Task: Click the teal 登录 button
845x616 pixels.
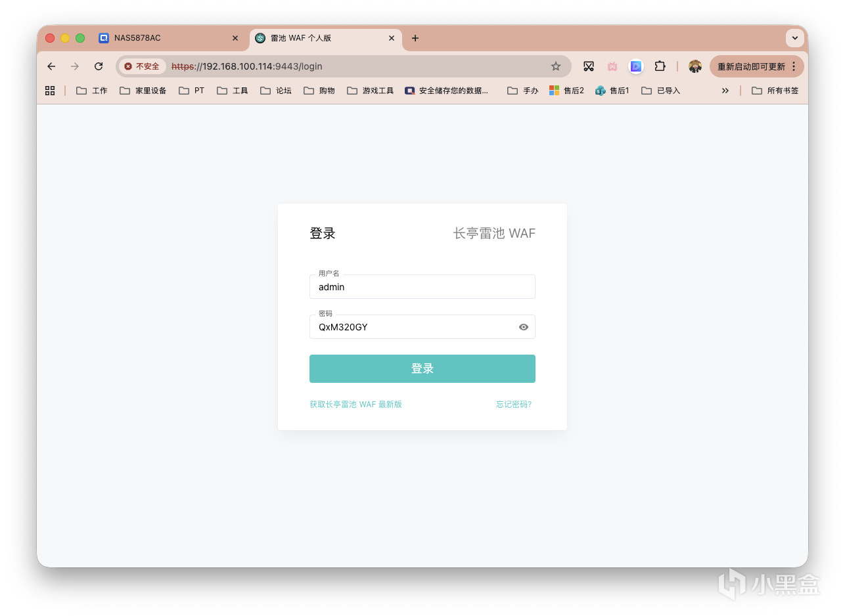Action: [422, 368]
